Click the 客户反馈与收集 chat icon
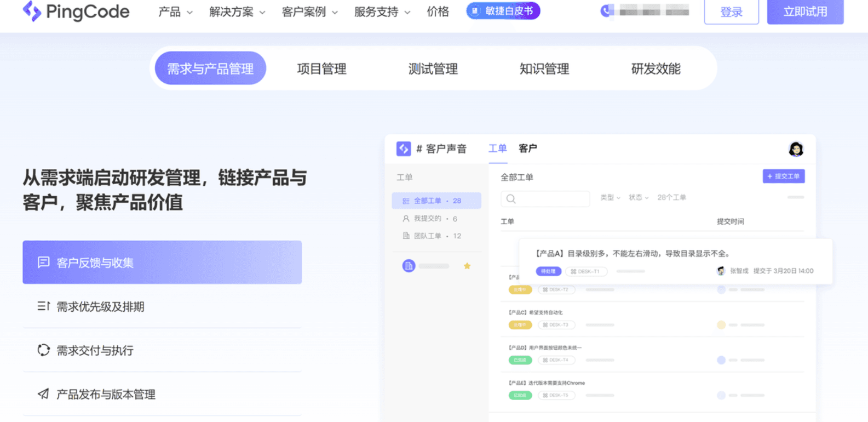Screen dimensions: 868x422 [x=44, y=263]
